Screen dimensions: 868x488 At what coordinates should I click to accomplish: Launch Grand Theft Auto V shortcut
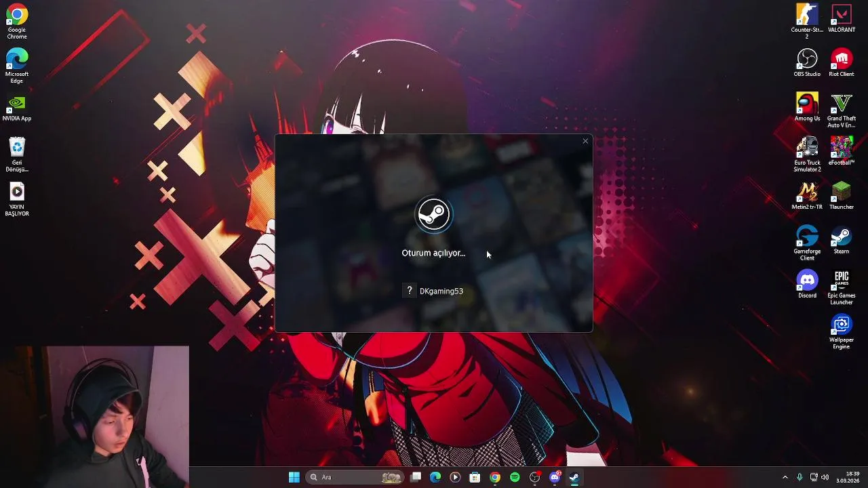point(842,110)
